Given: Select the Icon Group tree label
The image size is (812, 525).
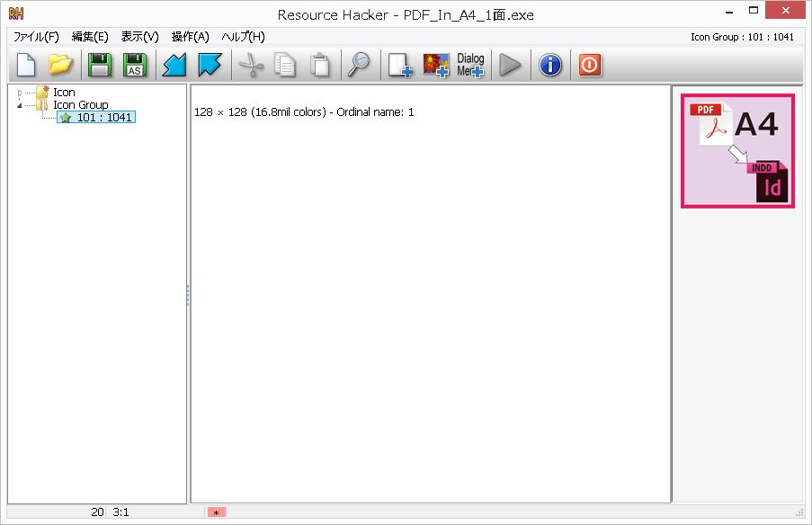Looking at the screenshot, I should tap(81, 104).
